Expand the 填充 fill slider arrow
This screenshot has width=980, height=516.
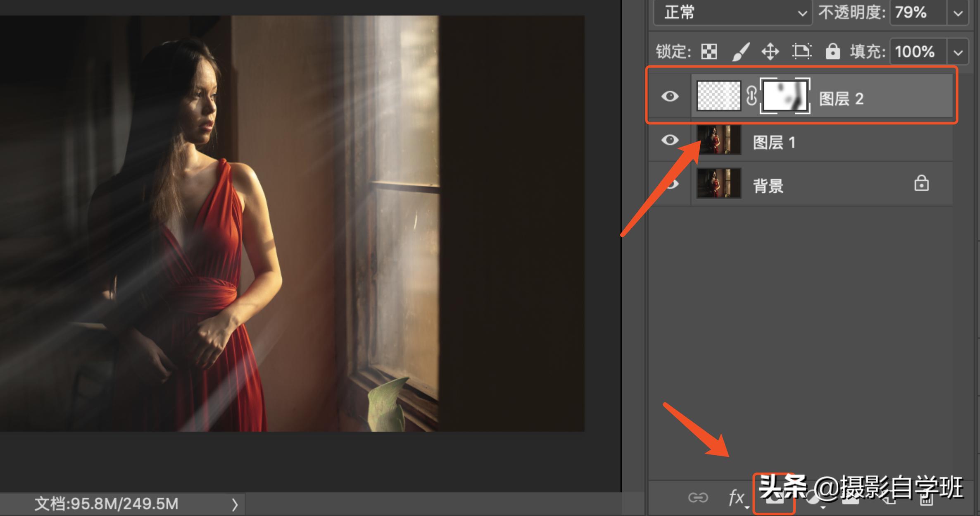point(958,52)
